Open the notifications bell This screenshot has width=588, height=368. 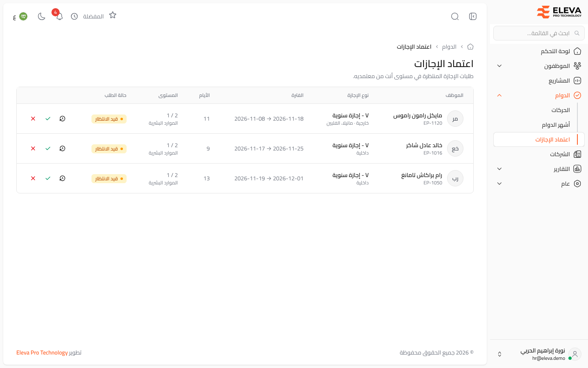[x=59, y=16]
